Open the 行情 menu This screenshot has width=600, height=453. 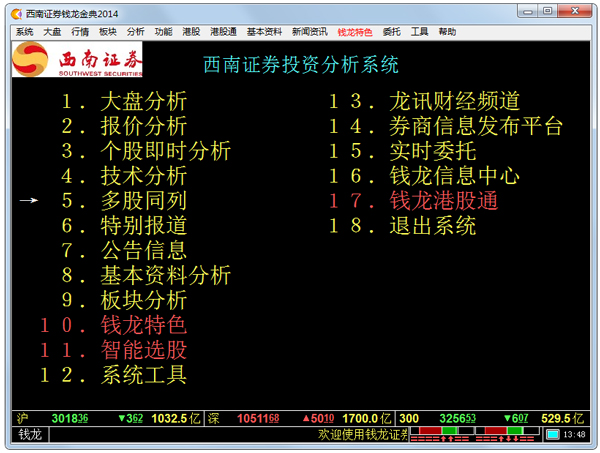click(80, 32)
